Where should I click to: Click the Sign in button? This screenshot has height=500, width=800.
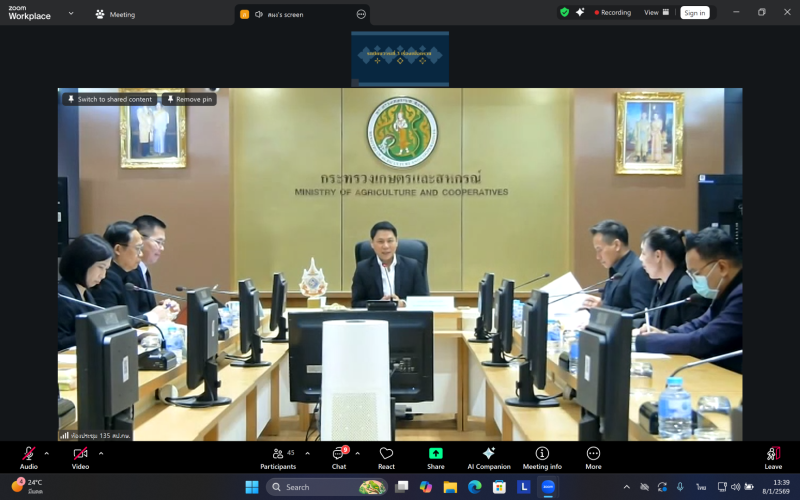[x=695, y=13]
